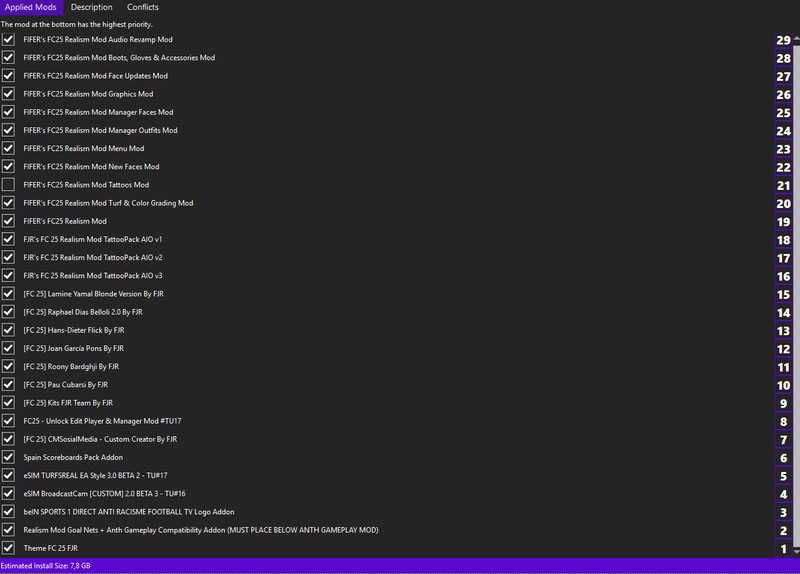Click priority number 1 badge
This screenshot has height=574, width=800.
point(783,549)
